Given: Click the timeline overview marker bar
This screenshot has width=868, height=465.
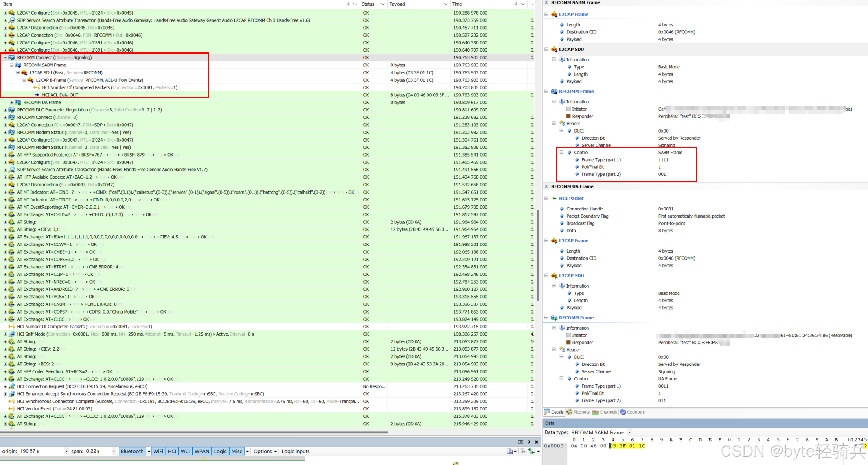Looking at the screenshot, I should click(x=204, y=458).
